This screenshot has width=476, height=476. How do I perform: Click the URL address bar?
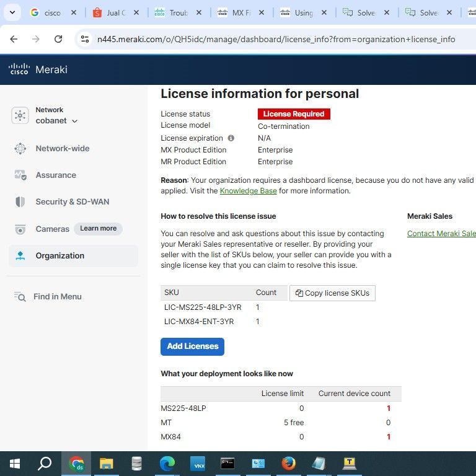276,39
